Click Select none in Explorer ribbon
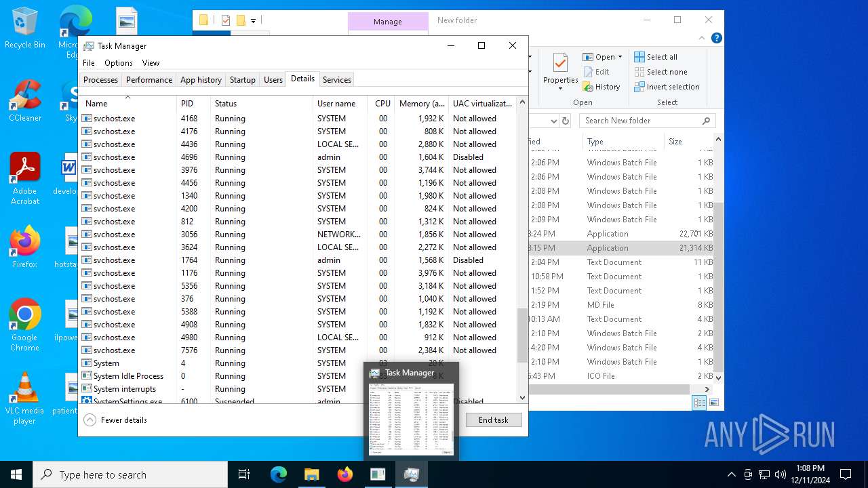The width and height of the screenshot is (868, 488). pos(660,72)
